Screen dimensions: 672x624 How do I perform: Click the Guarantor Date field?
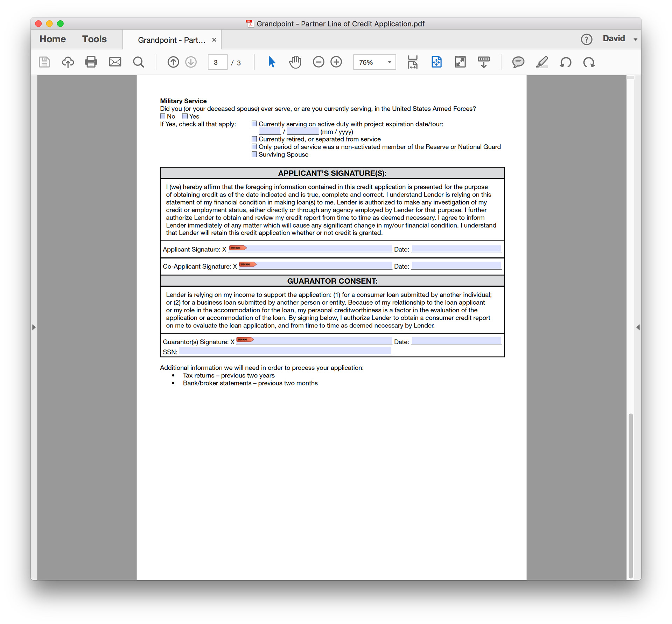[456, 341]
